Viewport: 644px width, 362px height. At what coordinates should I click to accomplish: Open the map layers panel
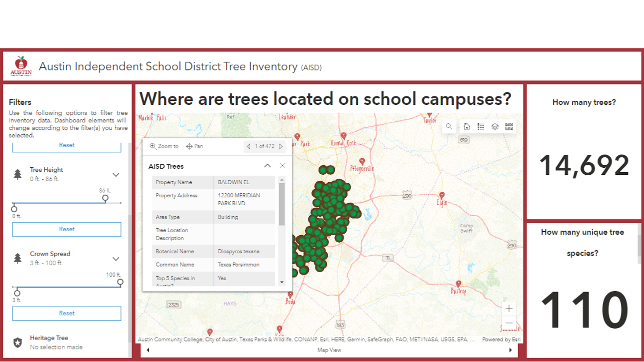point(495,127)
